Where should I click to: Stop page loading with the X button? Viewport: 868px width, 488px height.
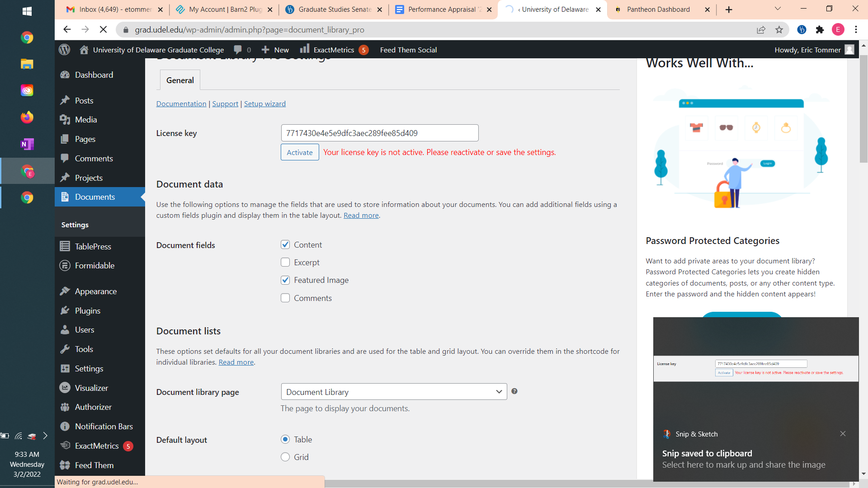coord(103,30)
